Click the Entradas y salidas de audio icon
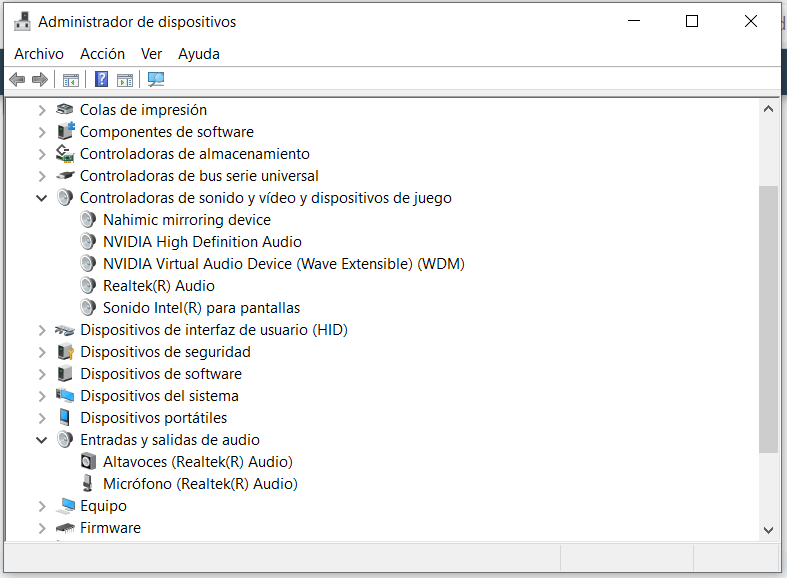 point(65,440)
